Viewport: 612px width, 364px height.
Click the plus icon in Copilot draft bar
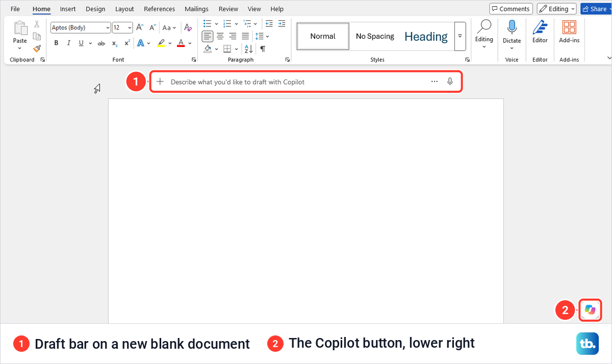[x=160, y=82]
